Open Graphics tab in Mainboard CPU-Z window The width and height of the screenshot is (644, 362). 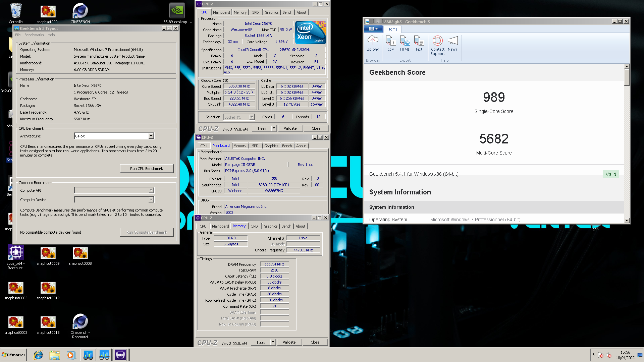(271, 146)
